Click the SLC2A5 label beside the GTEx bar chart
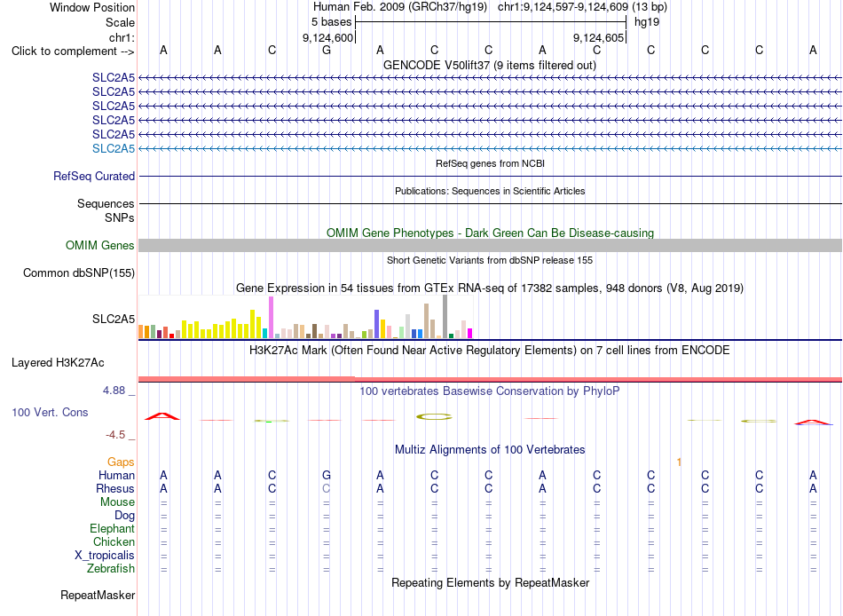The height and width of the screenshot is (616, 843). click(114, 319)
